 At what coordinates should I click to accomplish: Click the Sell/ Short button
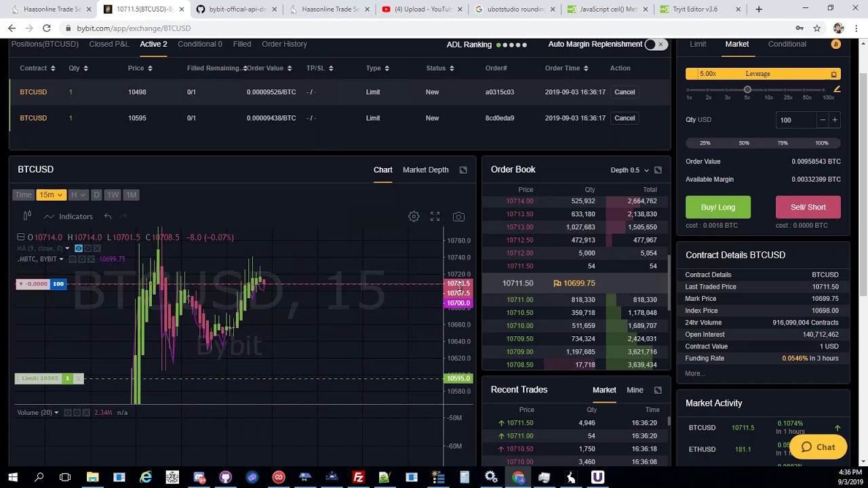(x=808, y=207)
